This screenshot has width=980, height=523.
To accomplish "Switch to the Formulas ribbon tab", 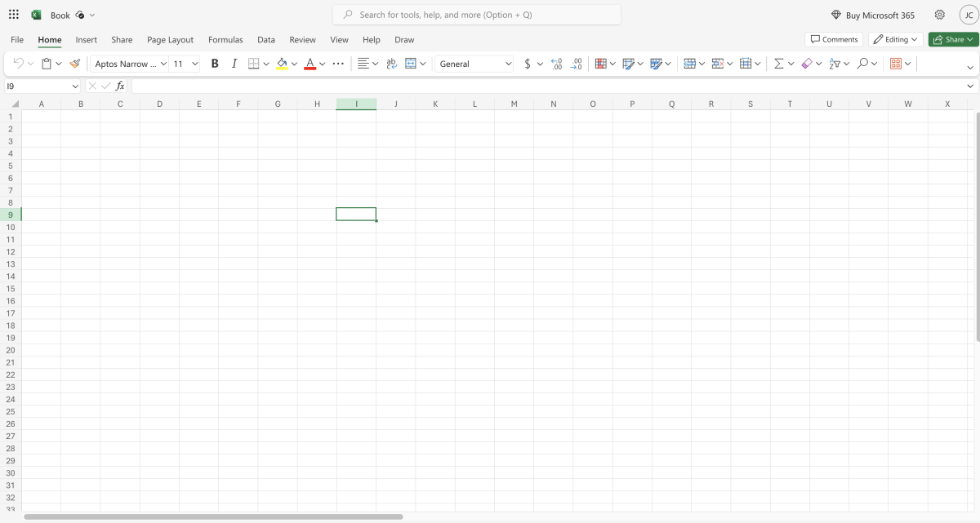I will pyautogui.click(x=225, y=39).
